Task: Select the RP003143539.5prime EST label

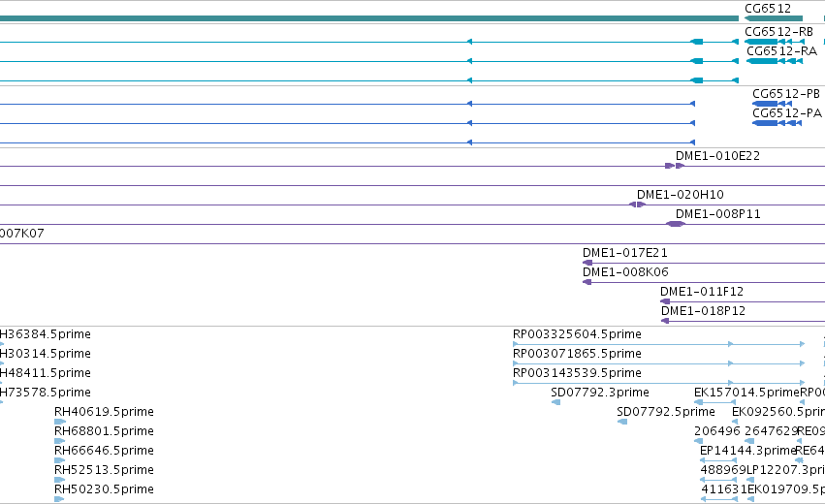Action: click(577, 373)
